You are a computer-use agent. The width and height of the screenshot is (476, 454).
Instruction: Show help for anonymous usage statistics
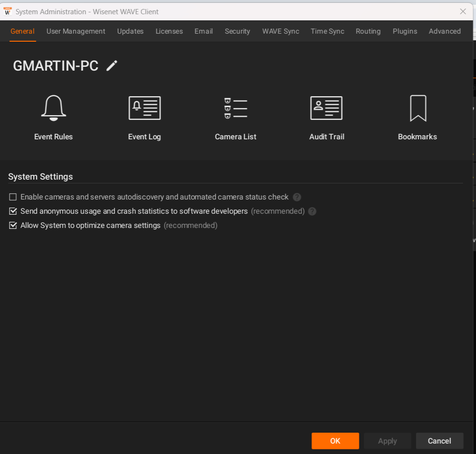312,211
